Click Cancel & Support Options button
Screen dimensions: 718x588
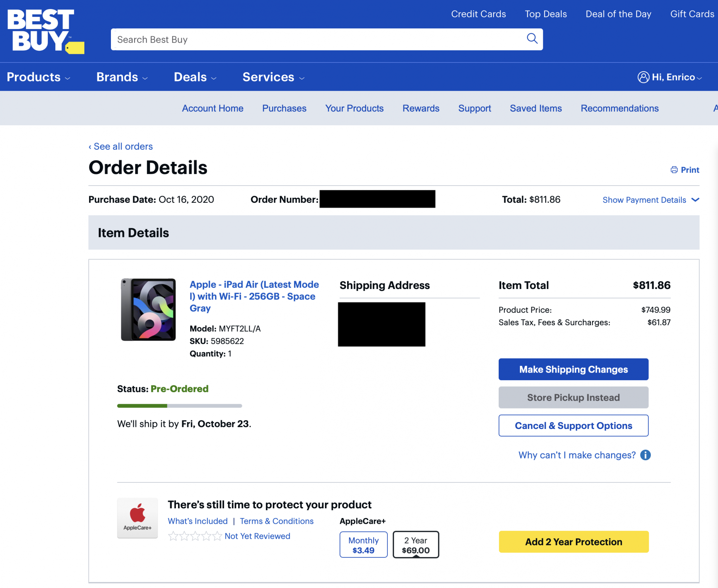pos(573,426)
